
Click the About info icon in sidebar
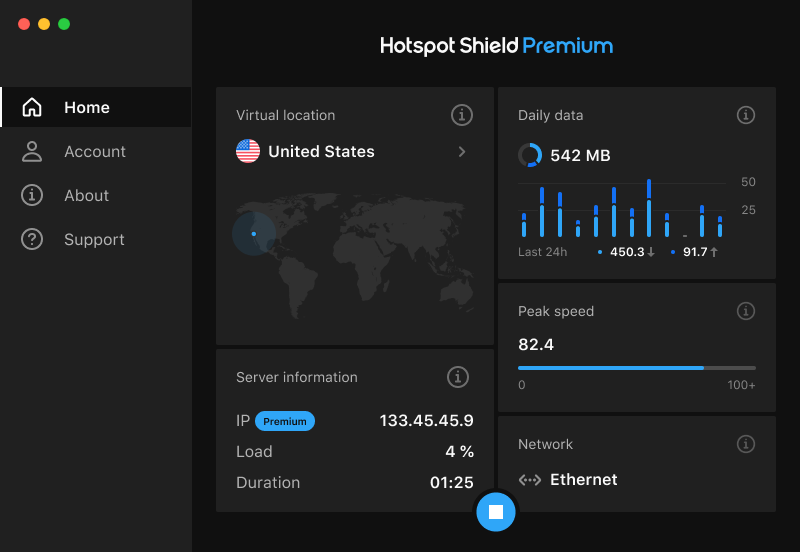coord(32,195)
